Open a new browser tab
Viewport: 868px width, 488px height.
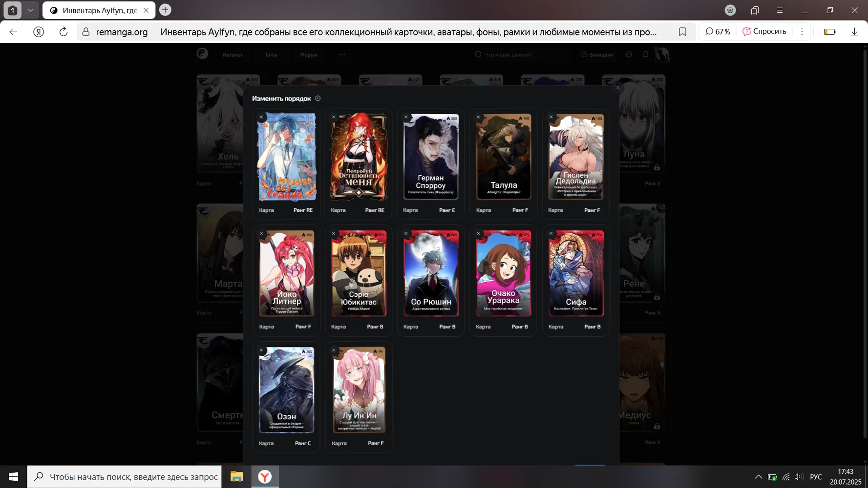click(x=165, y=10)
